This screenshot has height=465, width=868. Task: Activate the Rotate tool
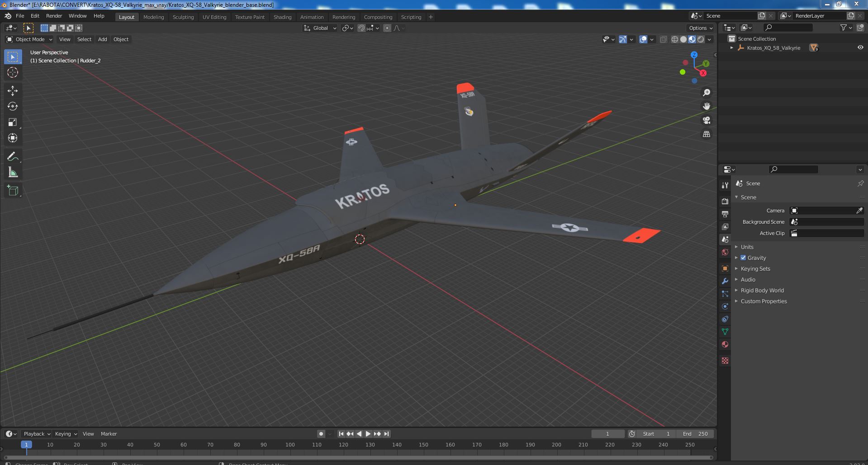[13, 106]
